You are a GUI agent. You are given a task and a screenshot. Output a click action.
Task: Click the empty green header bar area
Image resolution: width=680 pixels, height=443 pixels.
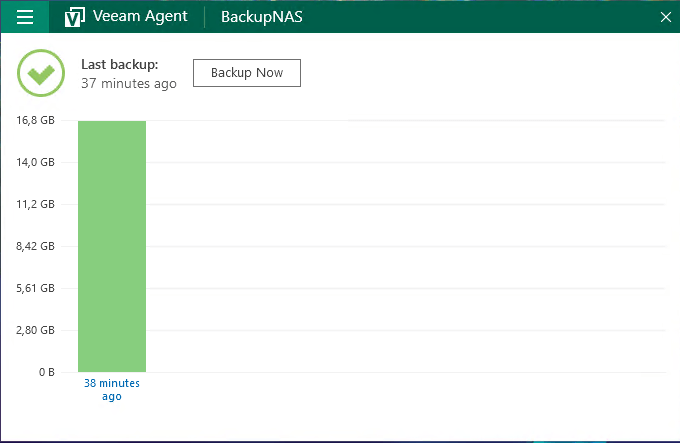[480, 17]
